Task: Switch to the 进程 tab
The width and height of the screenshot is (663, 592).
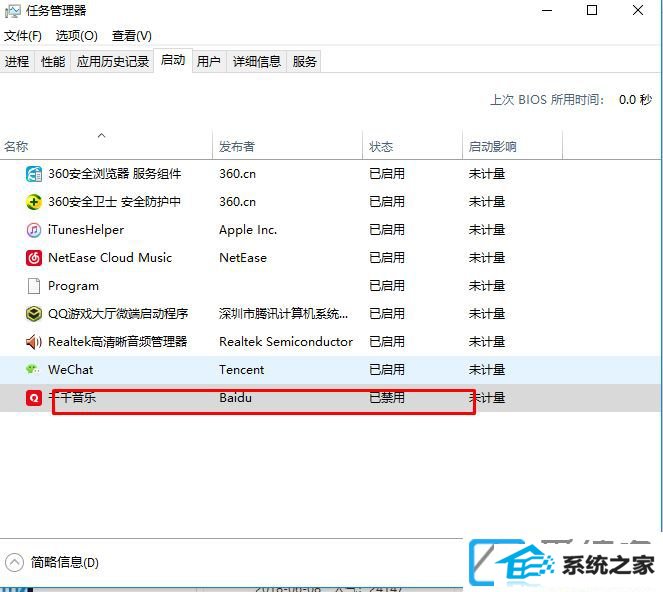Action: (17, 62)
